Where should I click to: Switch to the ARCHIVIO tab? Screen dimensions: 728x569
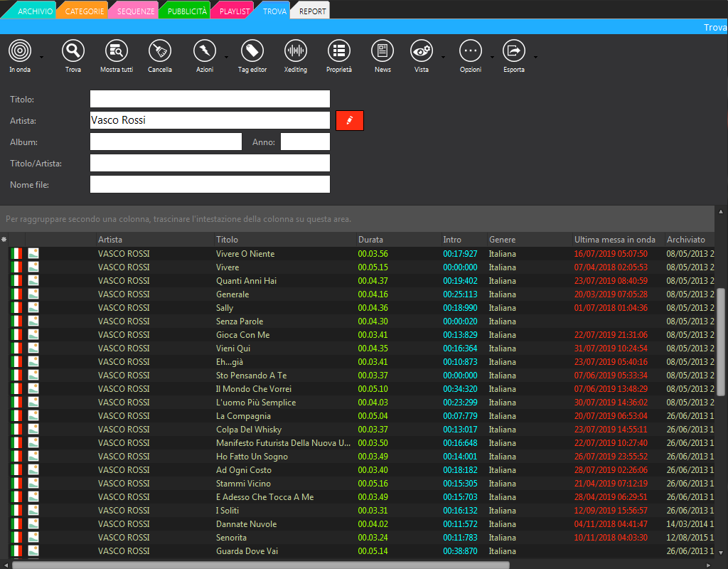pyautogui.click(x=34, y=11)
